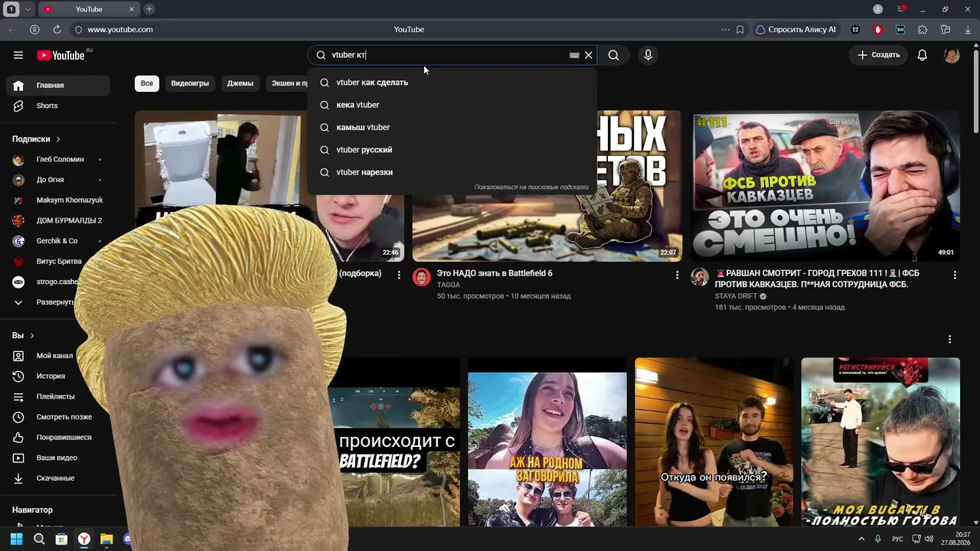Open options for the подборка video
The height and width of the screenshot is (551, 980).
click(399, 275)
